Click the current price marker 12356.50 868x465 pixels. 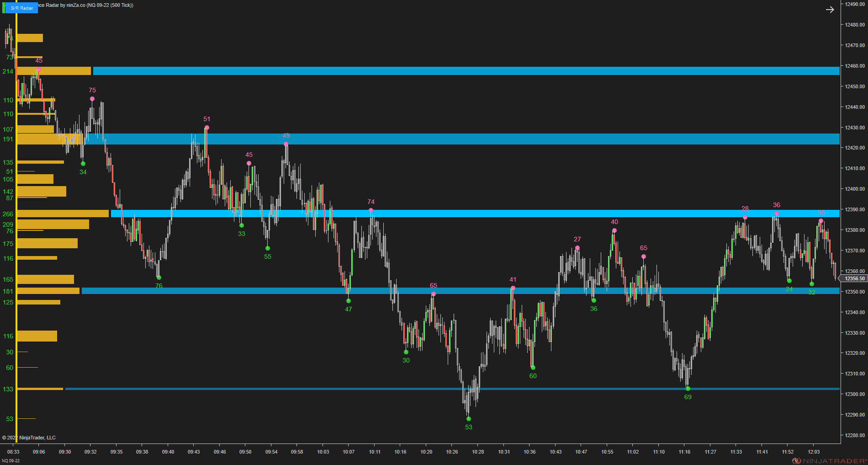point(853,278)
